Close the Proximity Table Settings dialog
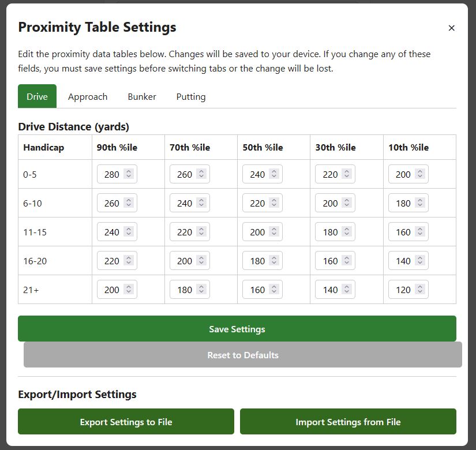The width and height of the screenshot is (476, 450). [x=451, y=28]
